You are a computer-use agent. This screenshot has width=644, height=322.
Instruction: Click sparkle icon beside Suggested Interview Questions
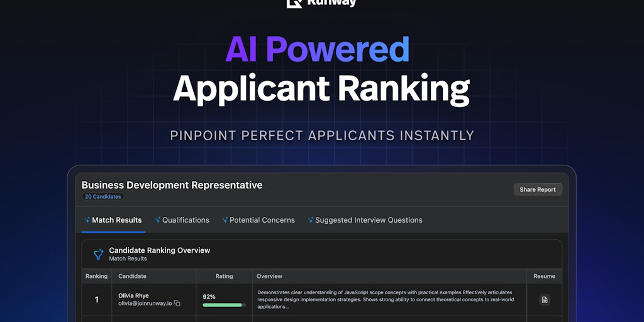(311, 219)
